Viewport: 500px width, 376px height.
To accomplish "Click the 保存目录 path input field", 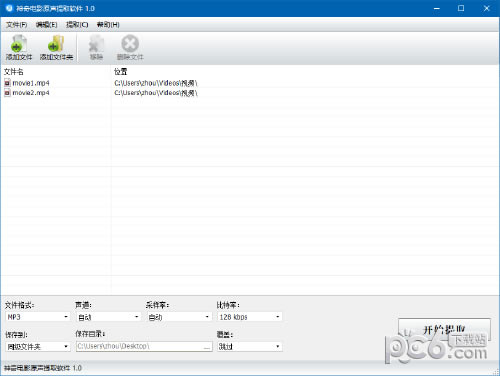I will [x=139, y=347].
